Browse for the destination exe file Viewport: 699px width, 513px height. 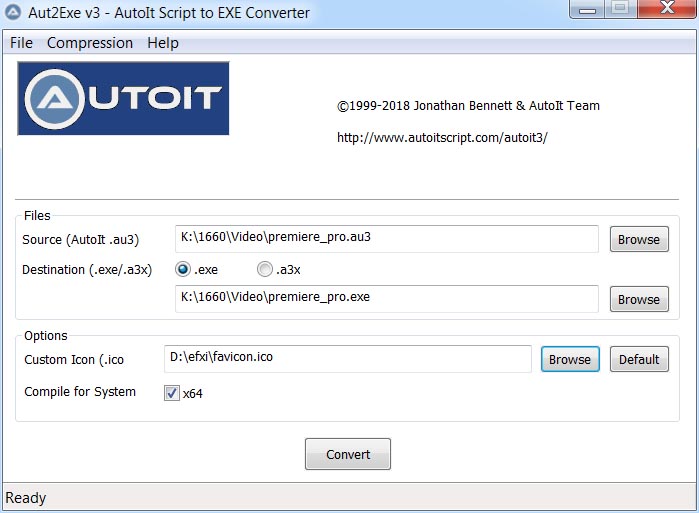639,299
